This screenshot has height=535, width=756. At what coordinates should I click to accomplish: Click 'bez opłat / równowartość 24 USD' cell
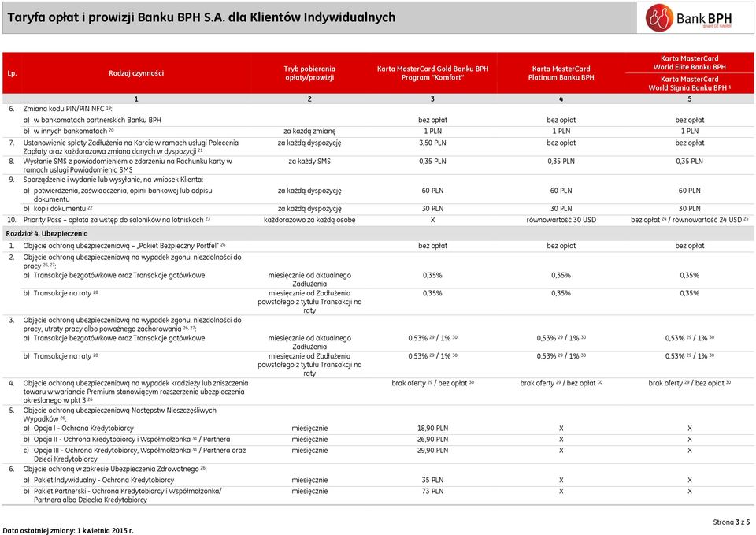point(690,220)
